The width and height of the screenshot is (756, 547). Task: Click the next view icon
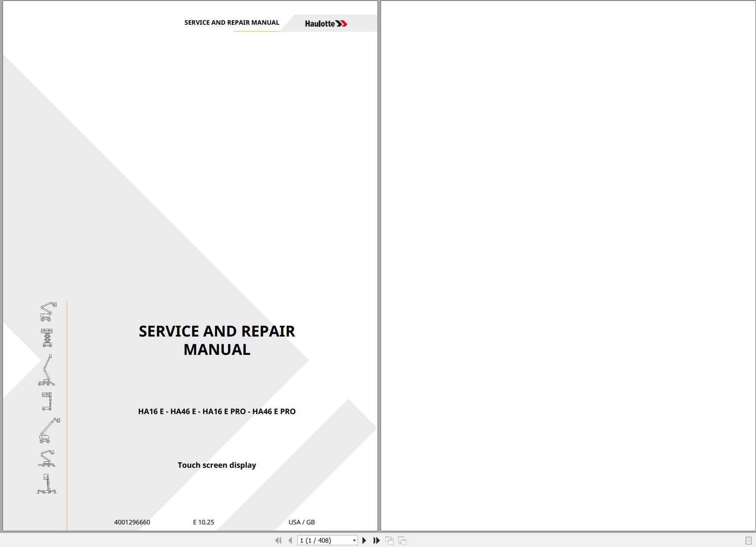(402, 540)
